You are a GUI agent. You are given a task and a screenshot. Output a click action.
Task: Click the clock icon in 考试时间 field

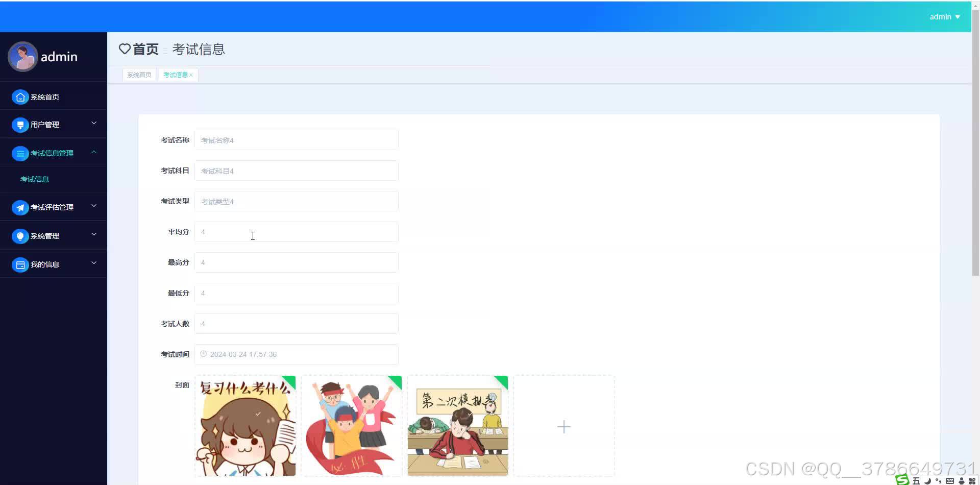click(203, 354)
